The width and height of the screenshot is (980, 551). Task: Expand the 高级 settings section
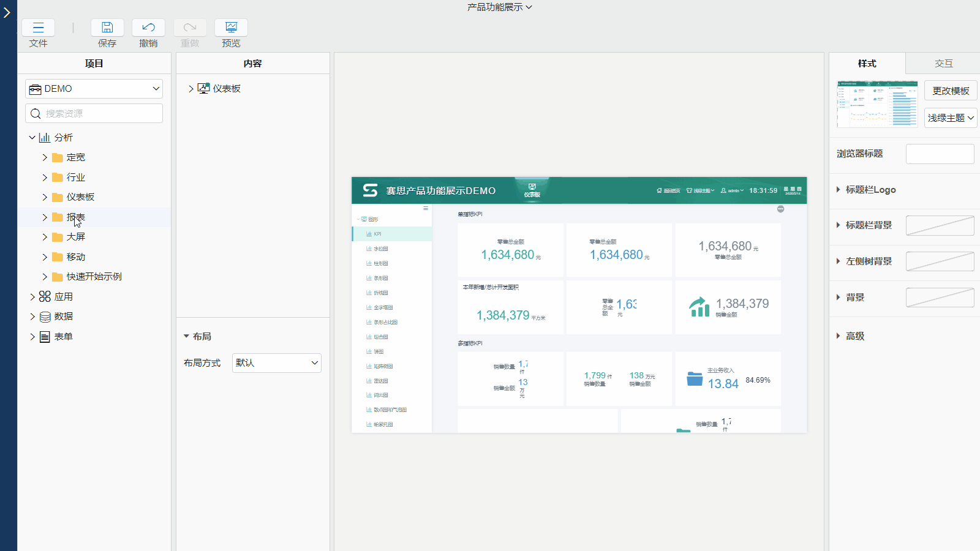tap(839, 336)
